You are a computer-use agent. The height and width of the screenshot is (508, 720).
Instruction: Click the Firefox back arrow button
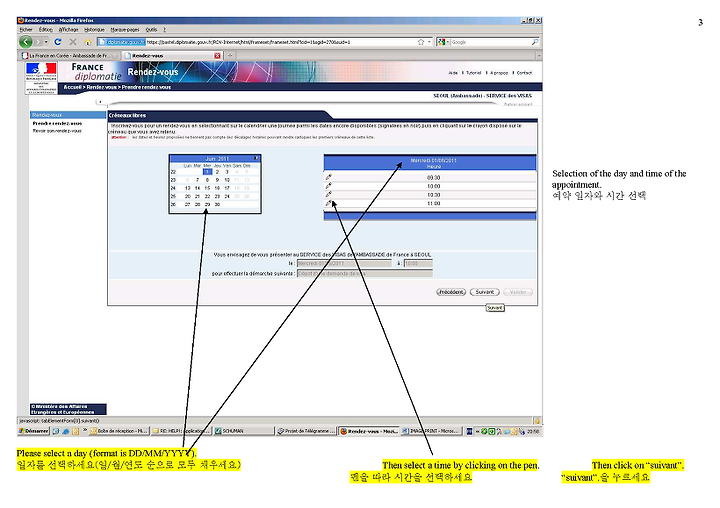[x=26, y=42]
